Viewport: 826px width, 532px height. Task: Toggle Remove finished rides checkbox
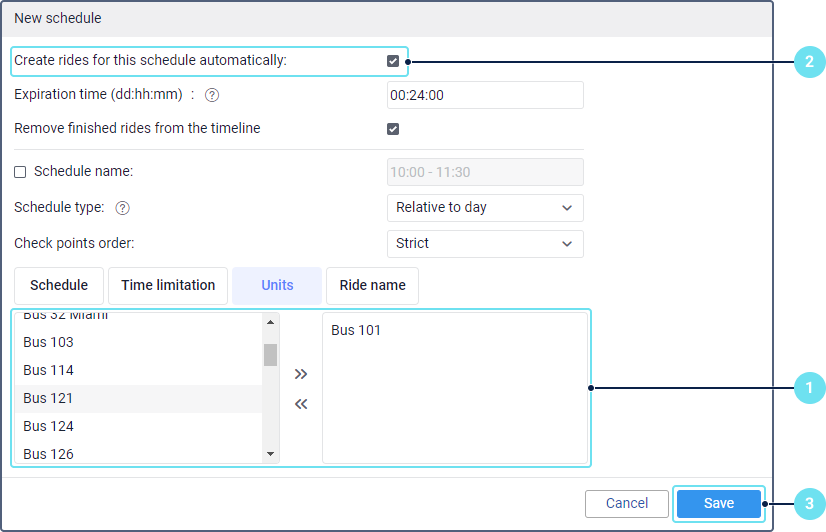click(x=393, y=129)
